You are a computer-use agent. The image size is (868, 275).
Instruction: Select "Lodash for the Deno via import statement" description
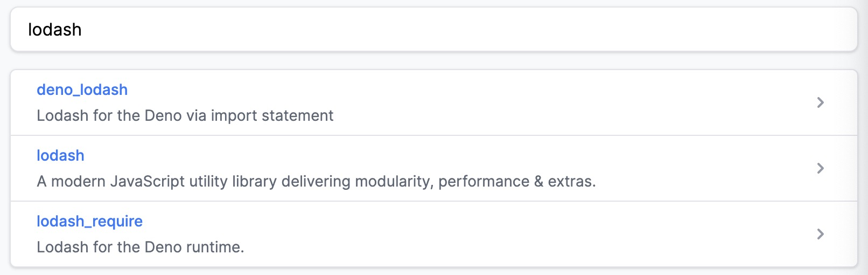(185, 115)
